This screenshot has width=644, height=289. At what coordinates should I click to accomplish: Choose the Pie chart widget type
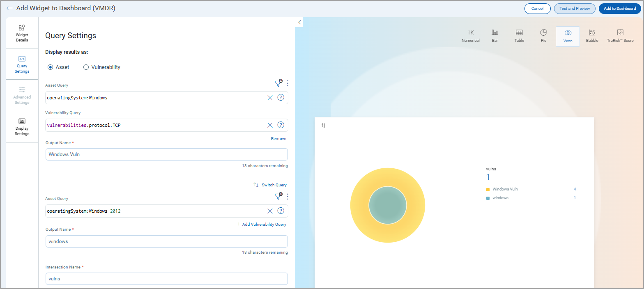point(543,36)
